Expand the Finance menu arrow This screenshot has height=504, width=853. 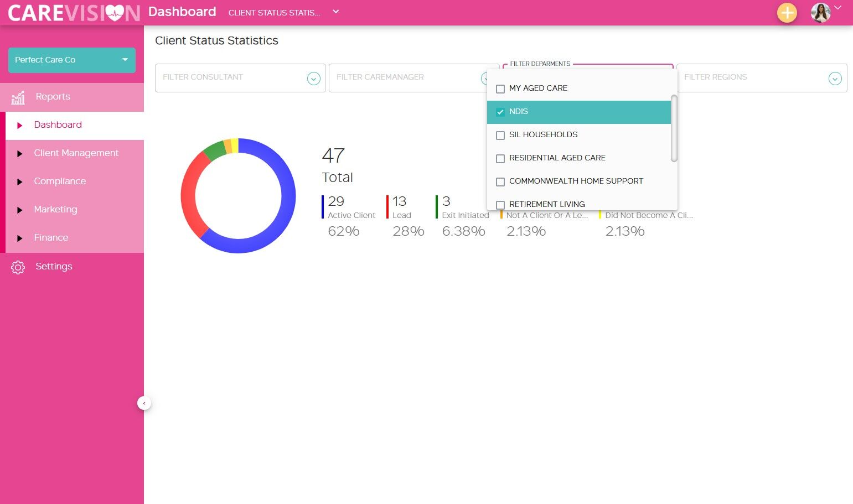19,238
